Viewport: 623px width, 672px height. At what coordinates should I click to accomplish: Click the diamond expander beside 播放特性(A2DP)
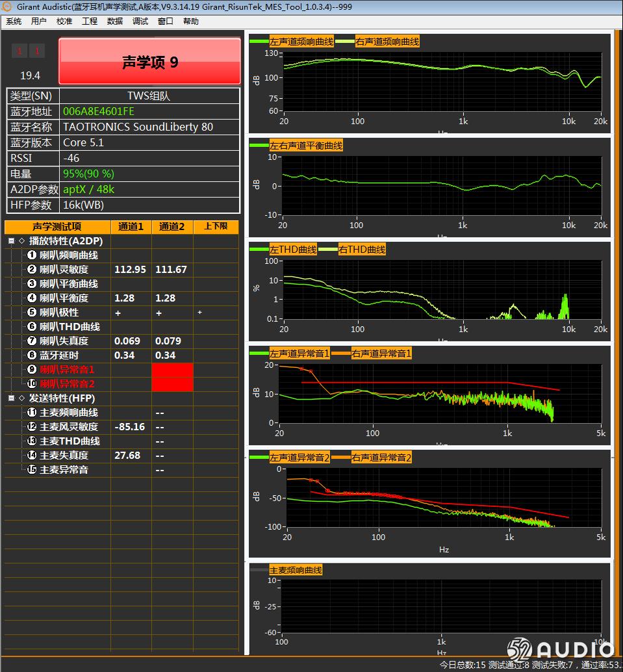[x=22, y=240]
